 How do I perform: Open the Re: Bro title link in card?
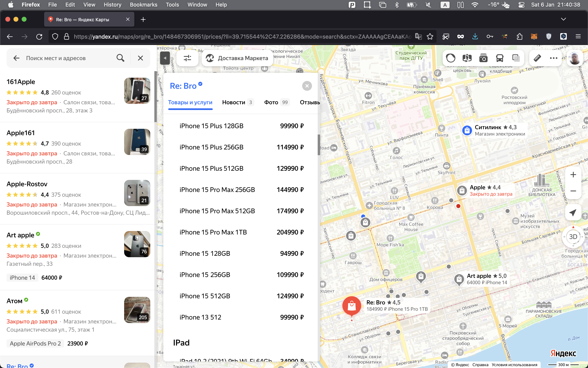[183, 86]
